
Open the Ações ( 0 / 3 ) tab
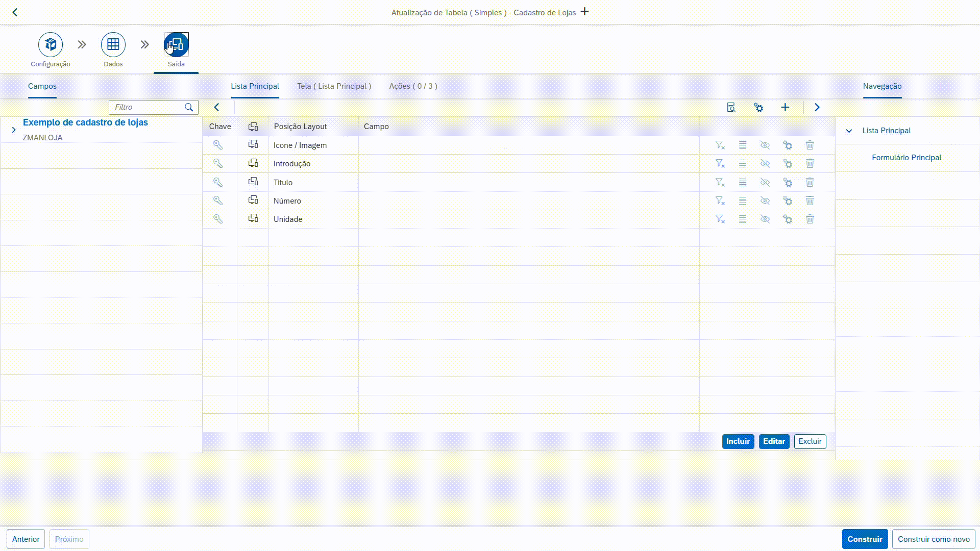coord(413,86)
